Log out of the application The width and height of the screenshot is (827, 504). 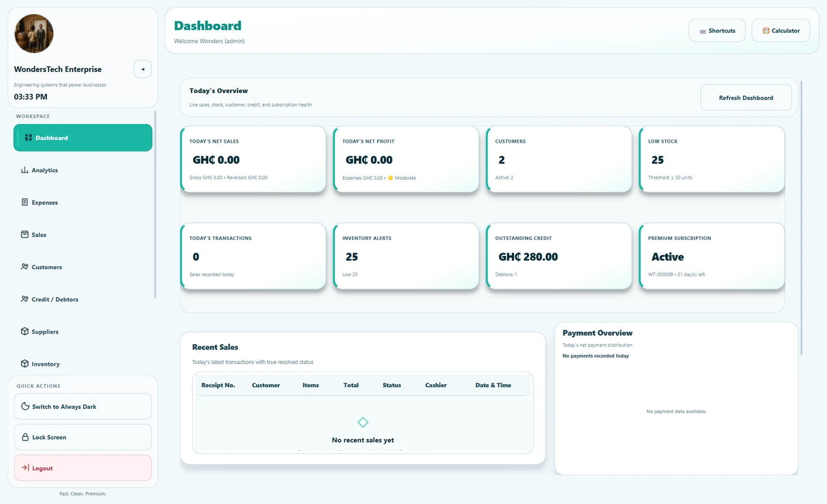pos(83,468)
